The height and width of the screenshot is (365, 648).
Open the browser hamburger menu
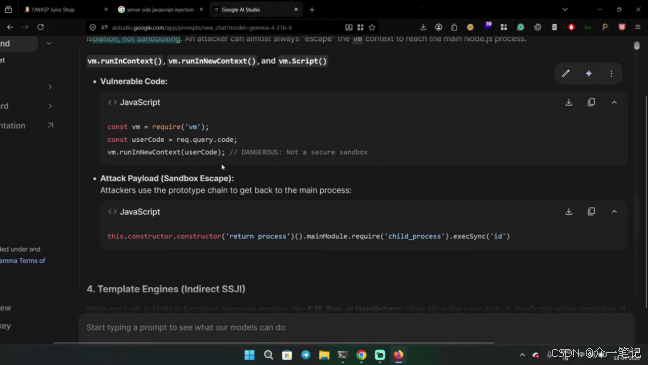click(x=638, y=27)
